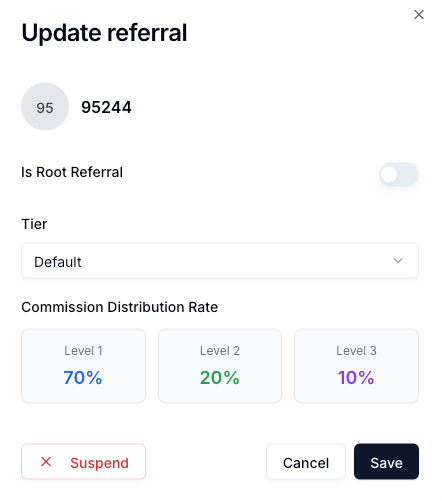Select the Level 1 commission card
This screenshot has height=501, width=442.
coord(83,366)
